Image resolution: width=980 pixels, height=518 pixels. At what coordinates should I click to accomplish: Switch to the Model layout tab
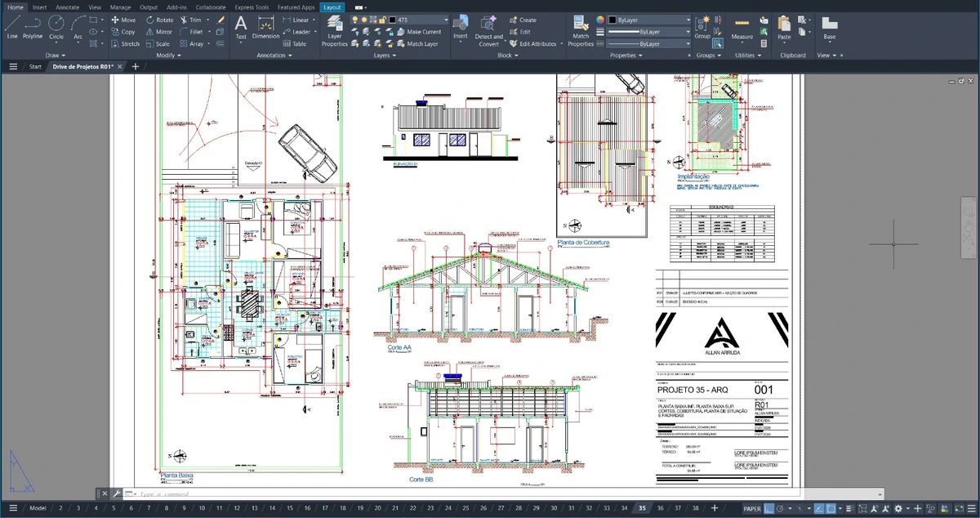click(x=38, y=508)
